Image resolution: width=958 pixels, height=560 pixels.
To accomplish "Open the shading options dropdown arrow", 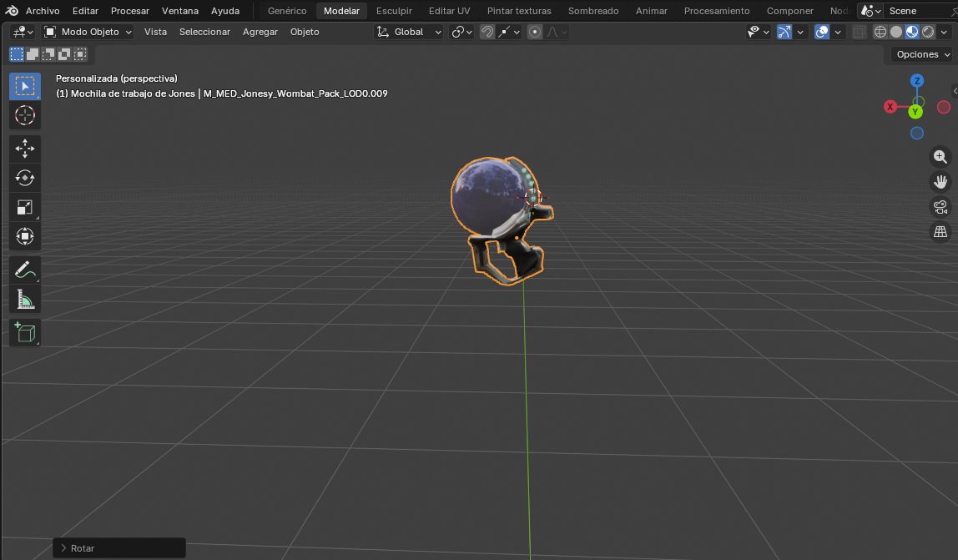I will tap(944, 32).
